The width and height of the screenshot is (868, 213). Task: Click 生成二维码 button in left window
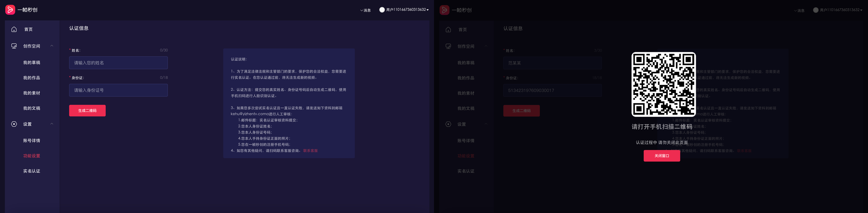[87, 111]
